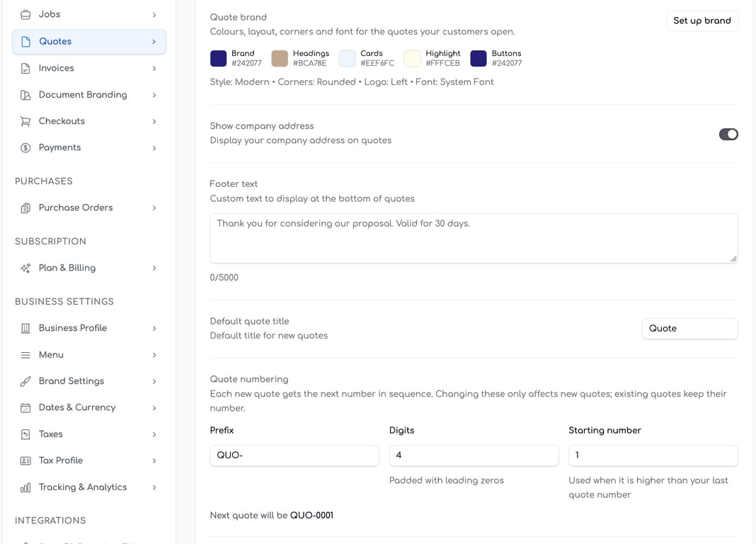Toggle the Show company address switch
Screen dimensions: 756x544
728,134
